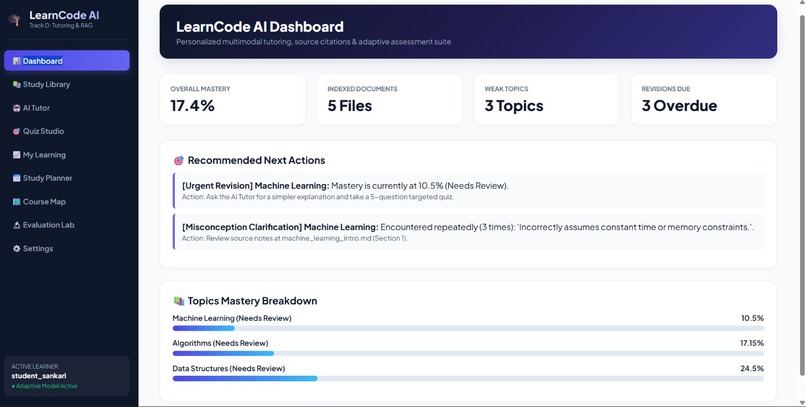
Task: Select the Revisions Due 3 Overdue card
Action: point(704,99)
